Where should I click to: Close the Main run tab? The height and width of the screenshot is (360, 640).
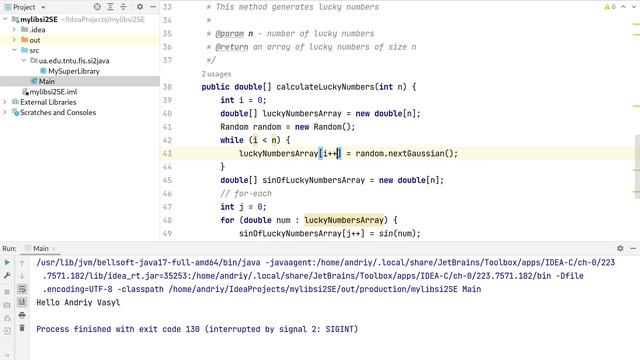(54, 249)
